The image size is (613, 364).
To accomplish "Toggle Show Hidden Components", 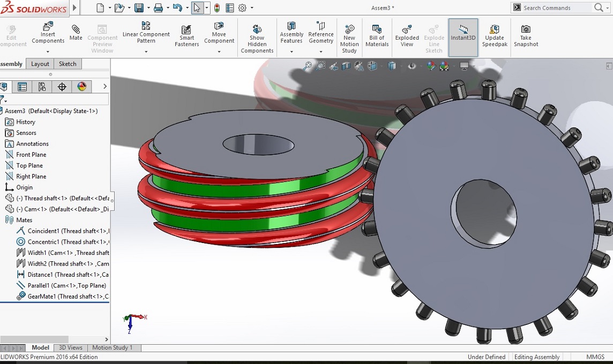I will [257, 37].
